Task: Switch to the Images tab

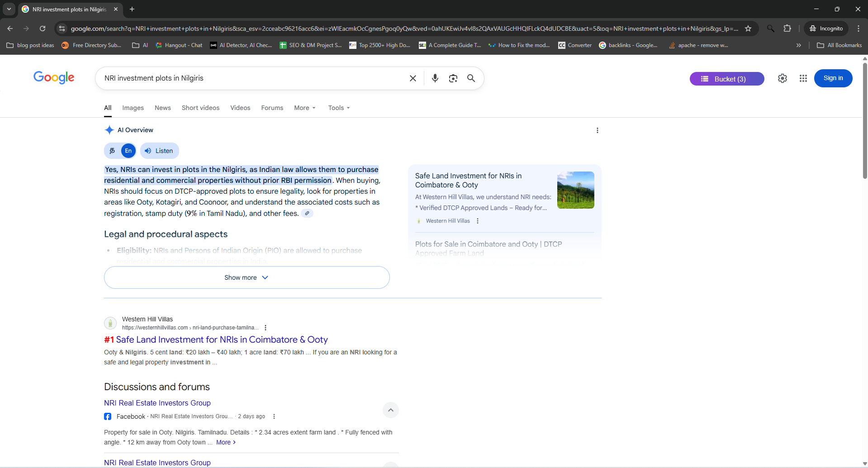Action: coord(133,108)
